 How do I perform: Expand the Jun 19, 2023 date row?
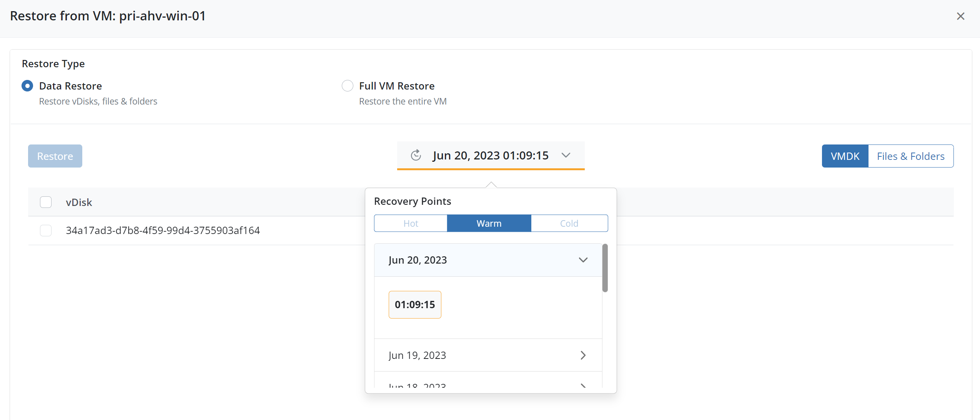(418, 355)
